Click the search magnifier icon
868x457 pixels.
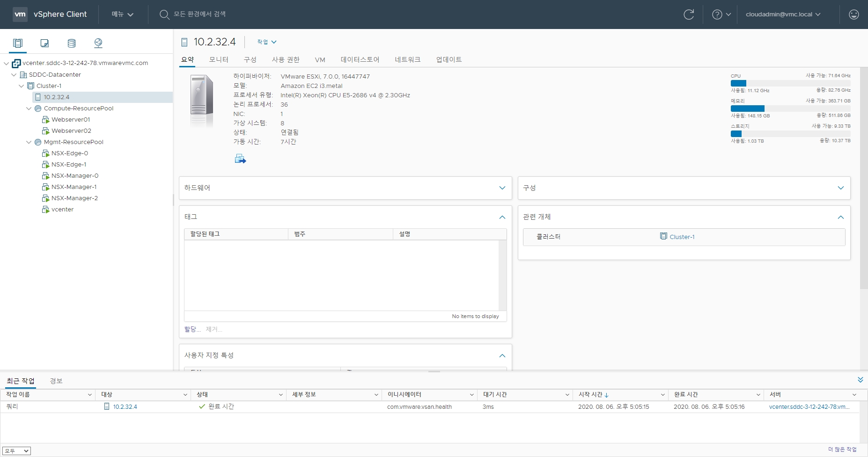tap(164, 15)
